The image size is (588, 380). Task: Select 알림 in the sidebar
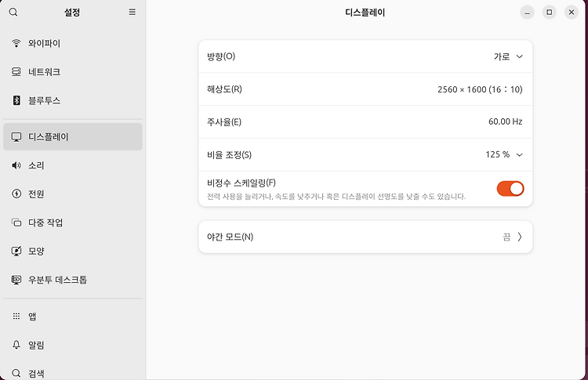pos(73,345)
